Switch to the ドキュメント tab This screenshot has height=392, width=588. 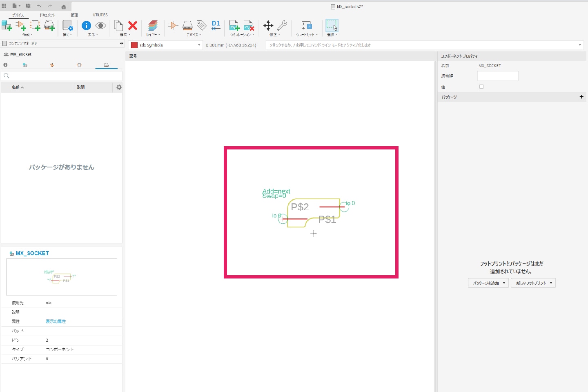point(47,15)
